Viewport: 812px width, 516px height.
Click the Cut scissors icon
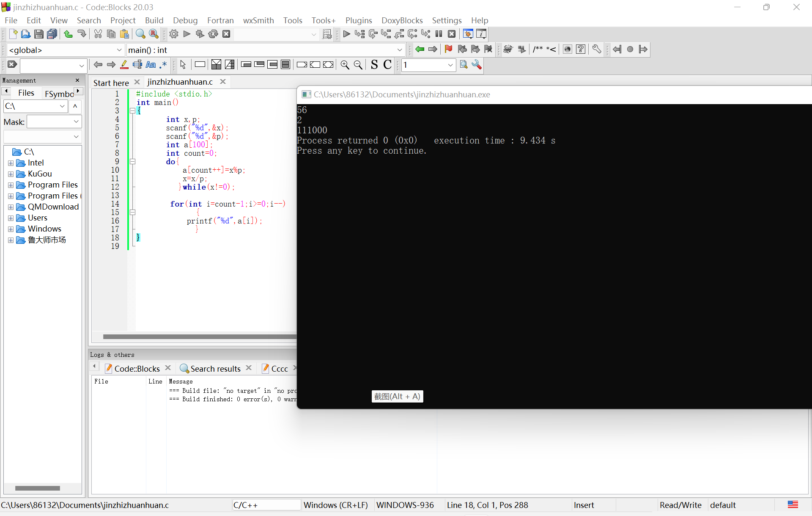pyautogui.click(x=98, y=34)
